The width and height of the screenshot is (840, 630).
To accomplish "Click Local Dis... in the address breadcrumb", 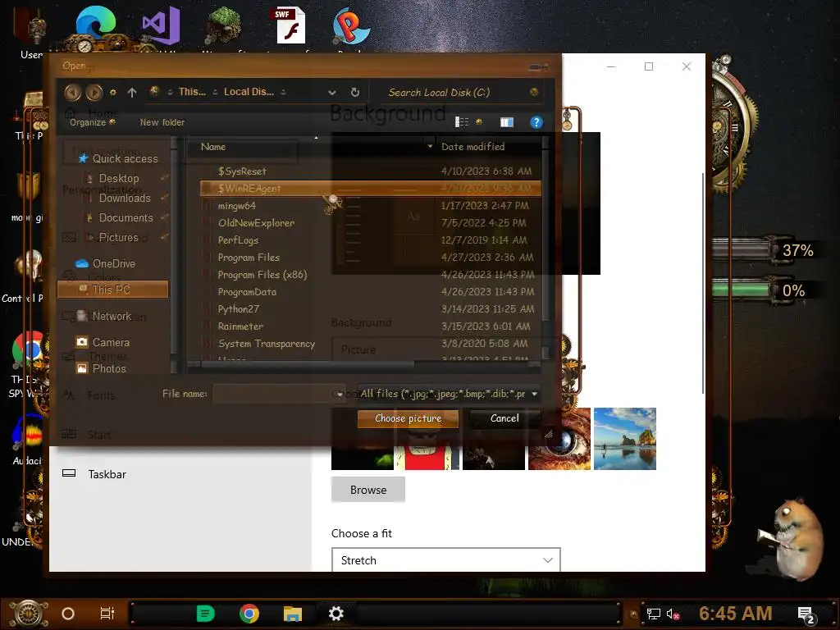I will click(249, 92).
